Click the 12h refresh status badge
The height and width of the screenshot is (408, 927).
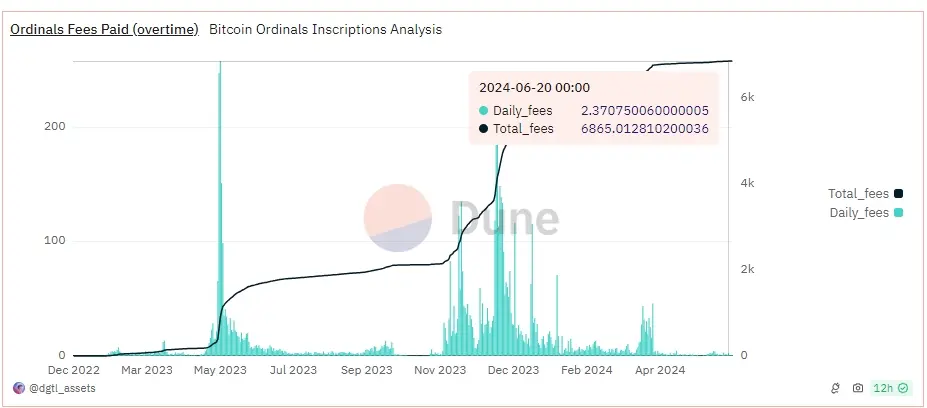click(884, 388)
